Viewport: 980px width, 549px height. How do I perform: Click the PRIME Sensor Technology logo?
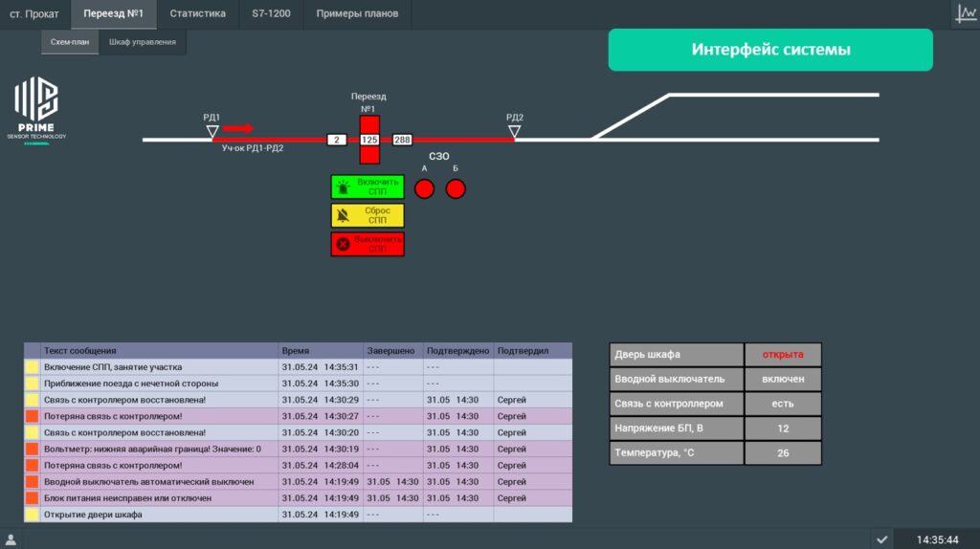coord(36,110)
